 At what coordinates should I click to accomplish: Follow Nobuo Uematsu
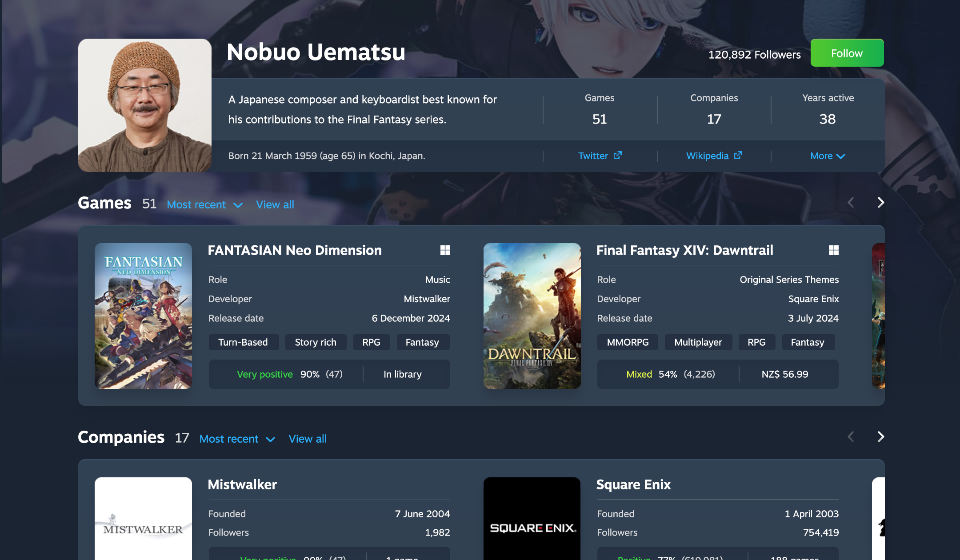click(x=847, y=53)
